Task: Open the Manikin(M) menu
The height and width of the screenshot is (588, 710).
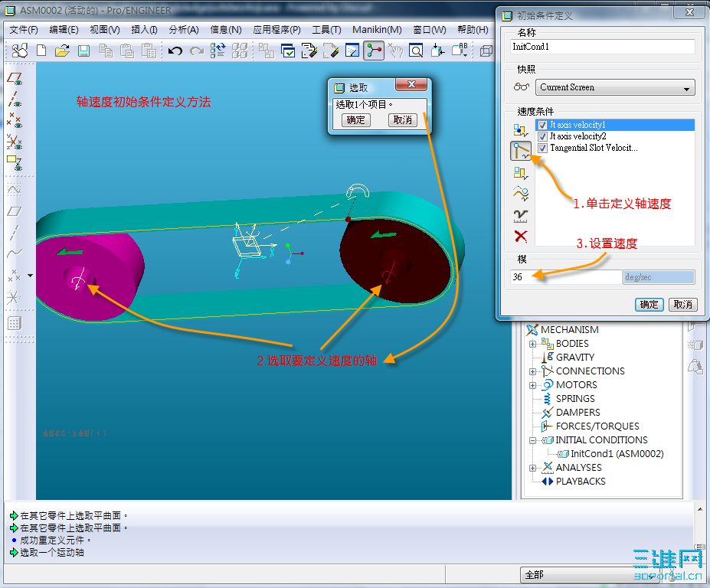Action: click(377, 30)
